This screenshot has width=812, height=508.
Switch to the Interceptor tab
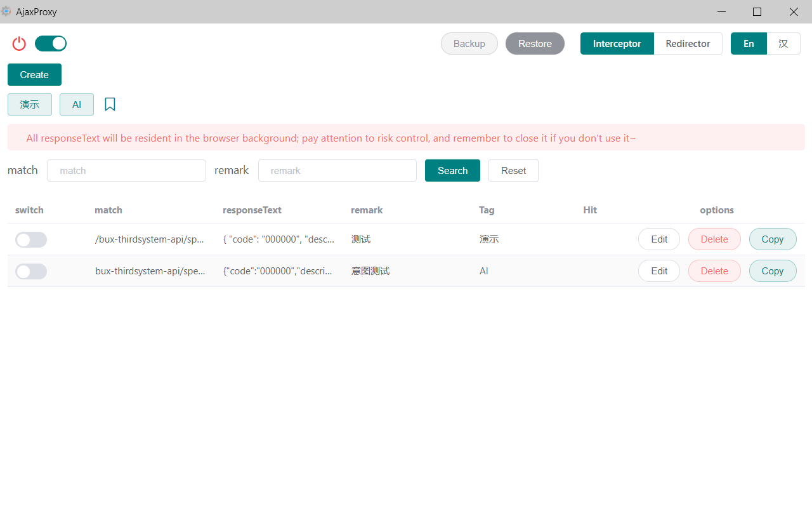(x=617, y=43)
